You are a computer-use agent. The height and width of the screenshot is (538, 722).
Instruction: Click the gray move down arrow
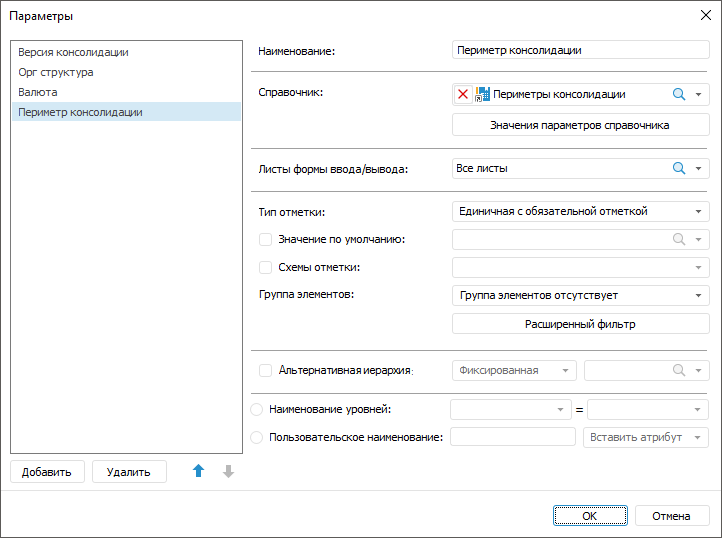(x=228, y=471)
